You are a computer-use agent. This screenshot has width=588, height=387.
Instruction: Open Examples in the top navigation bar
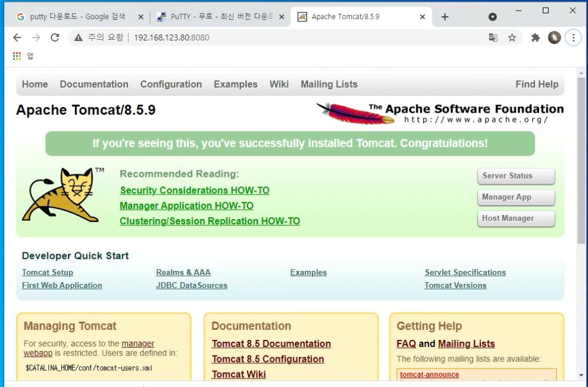236,85
